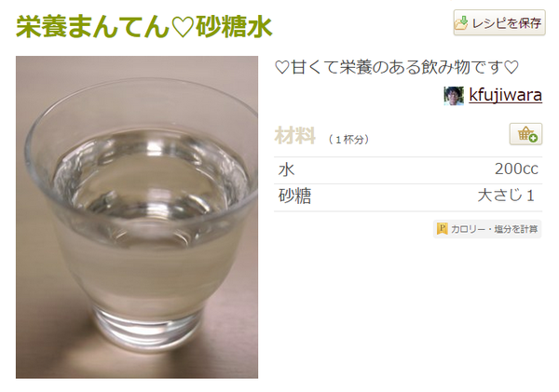Click the heart symbol in recipe title

click(183, 27)
